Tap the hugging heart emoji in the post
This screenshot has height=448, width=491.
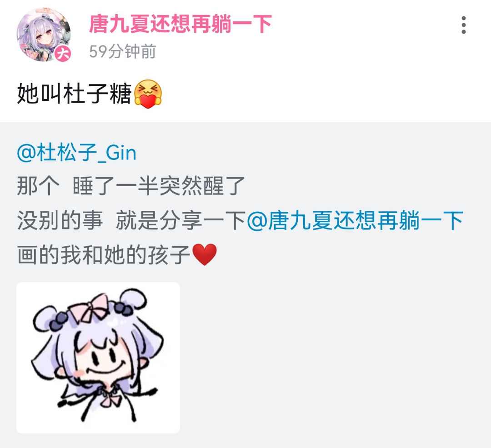[x=148, y=94]
